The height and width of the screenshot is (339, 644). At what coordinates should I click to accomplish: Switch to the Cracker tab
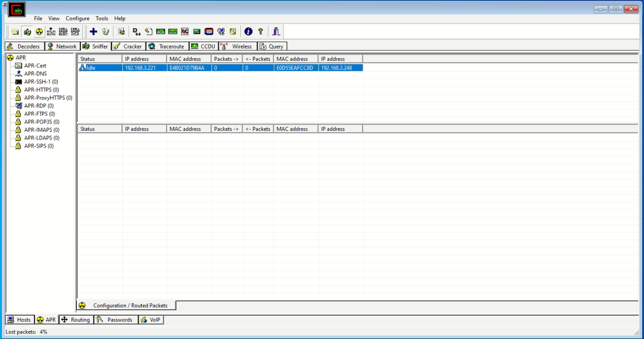128,47
